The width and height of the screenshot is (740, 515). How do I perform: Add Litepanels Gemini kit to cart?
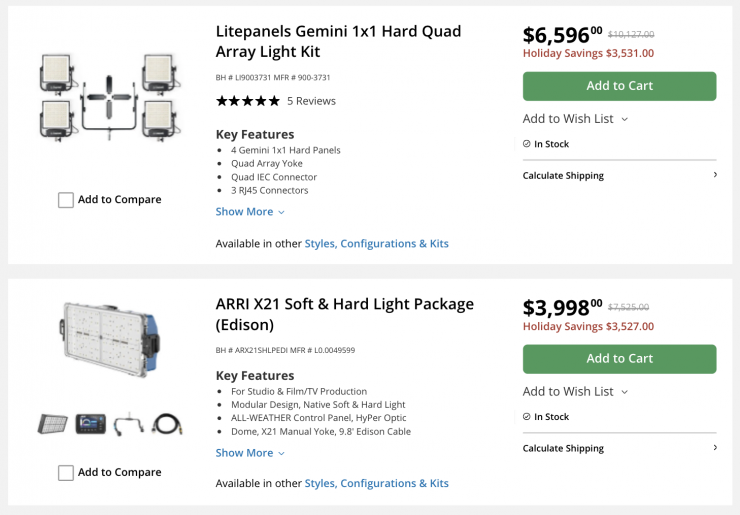click(x=619, y=86)
